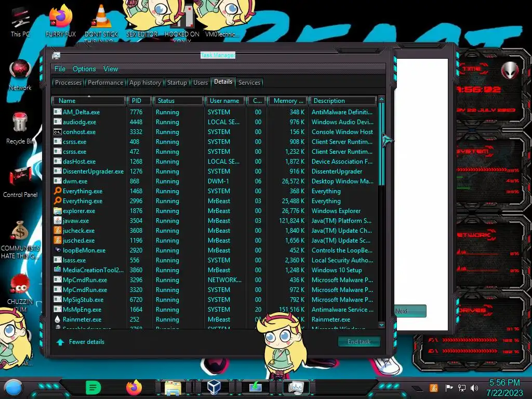Sort by the User name column header
Screen dimensions: 532x399
coord(225,101)
